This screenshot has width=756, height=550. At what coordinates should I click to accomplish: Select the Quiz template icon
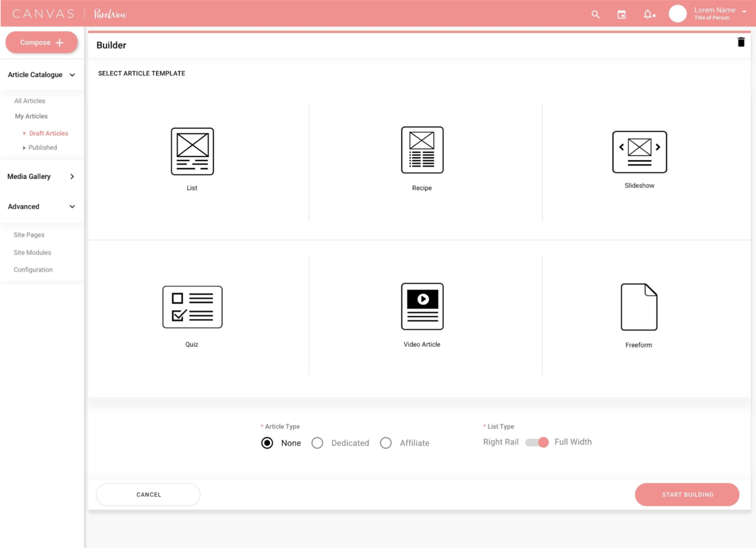tap(192, 307)
